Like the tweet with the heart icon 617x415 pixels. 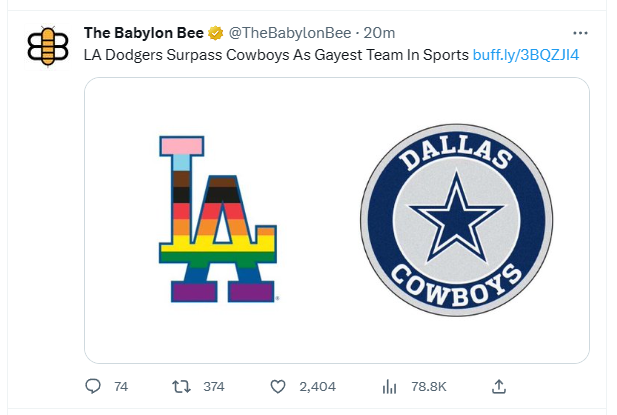pos(278,387)
